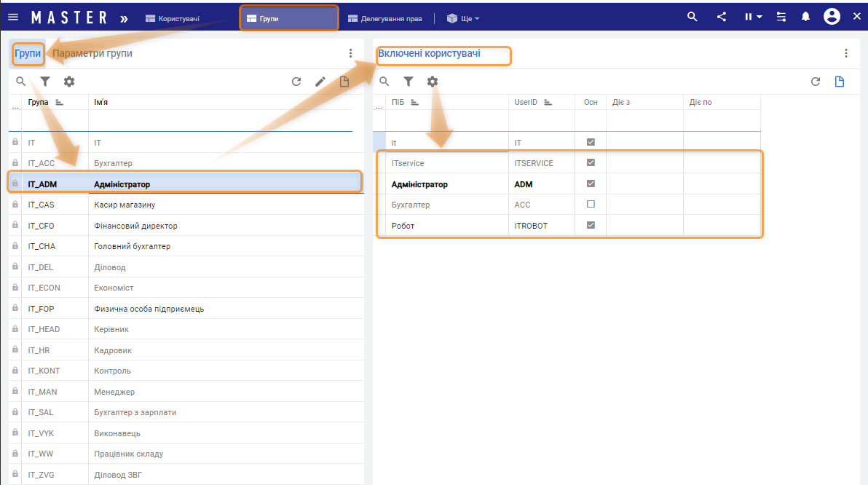The height and width of the screenshot is (485, 868).
Task: Switch to the Користувачі tab
Action: tap(172, 18)
